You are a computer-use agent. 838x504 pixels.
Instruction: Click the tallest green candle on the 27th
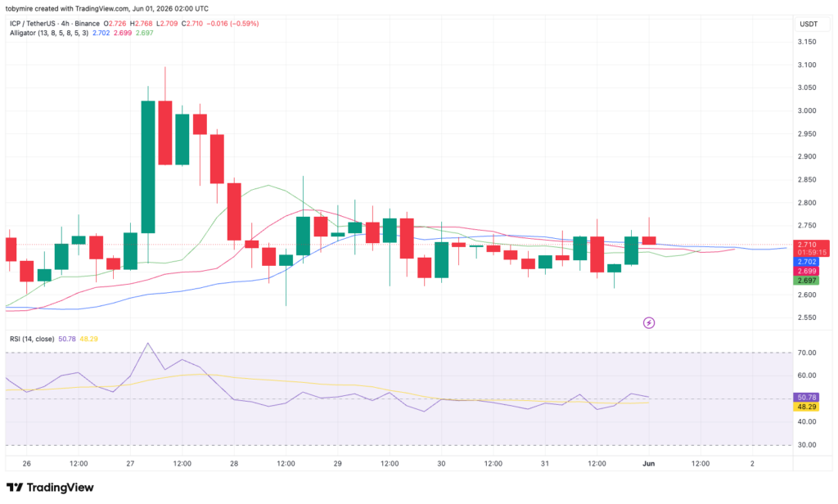click(x=148, y=167)
